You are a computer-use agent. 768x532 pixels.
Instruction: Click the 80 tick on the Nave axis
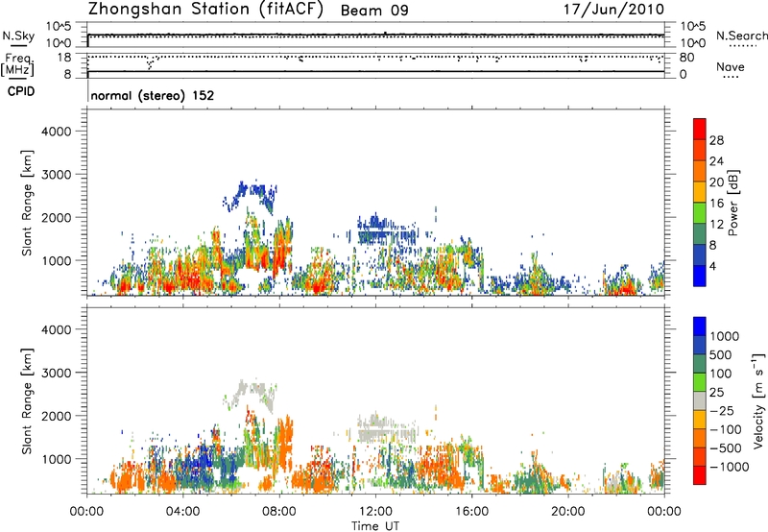coord(686,58)
